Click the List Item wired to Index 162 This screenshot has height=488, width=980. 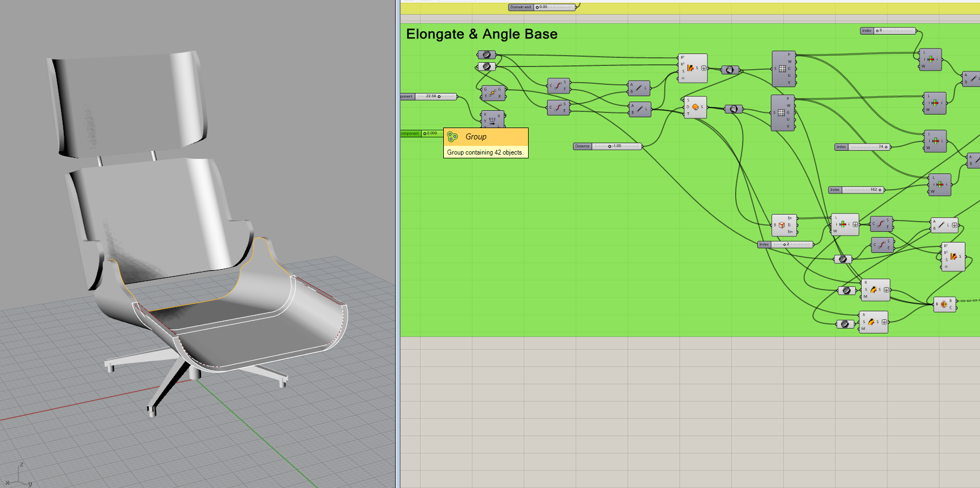(939, 184)
